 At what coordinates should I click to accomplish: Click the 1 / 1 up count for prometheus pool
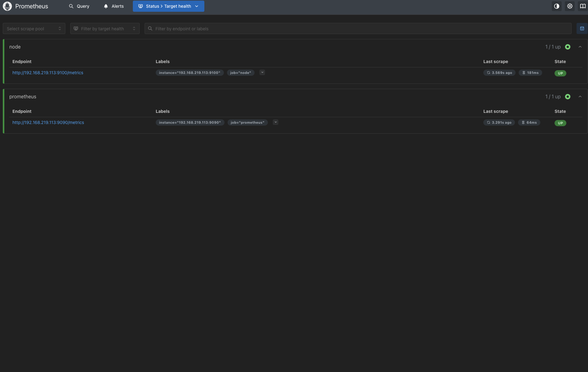click(553, 97)
